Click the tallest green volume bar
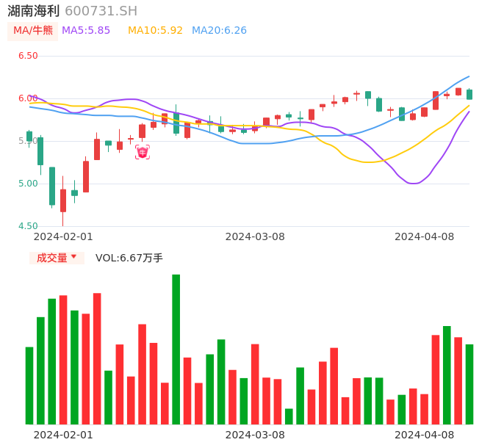504x445 pixels. pyautogui.click(x=176, y=350)
